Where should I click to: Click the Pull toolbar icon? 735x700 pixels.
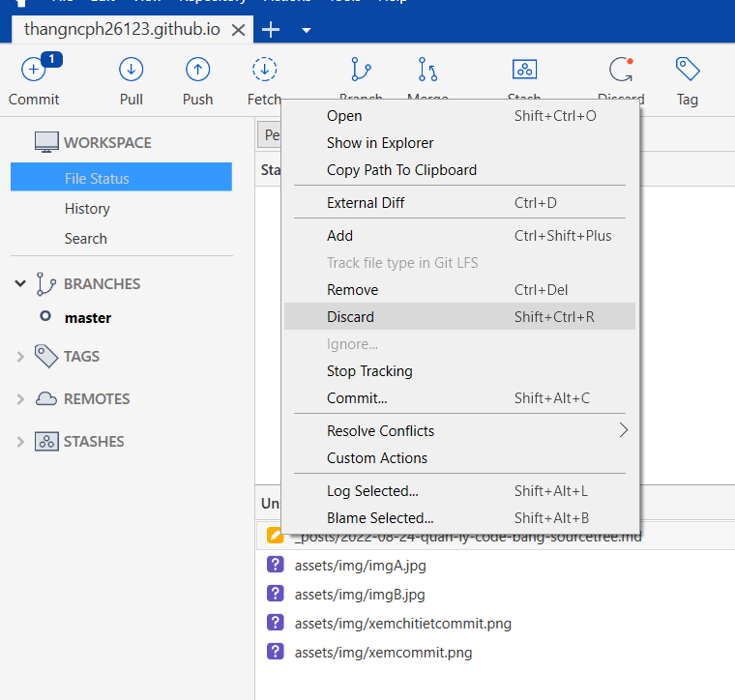(131, 70)
